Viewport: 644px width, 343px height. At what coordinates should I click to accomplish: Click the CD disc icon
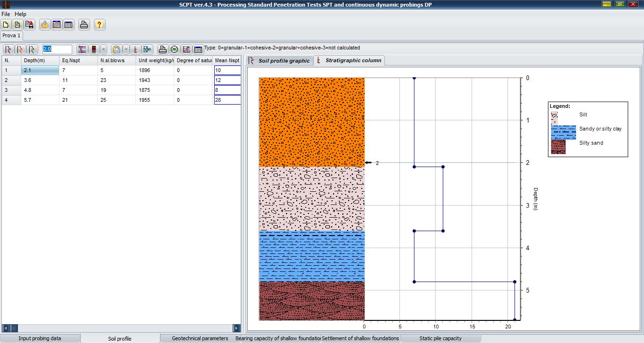click(x=174, y=49)
